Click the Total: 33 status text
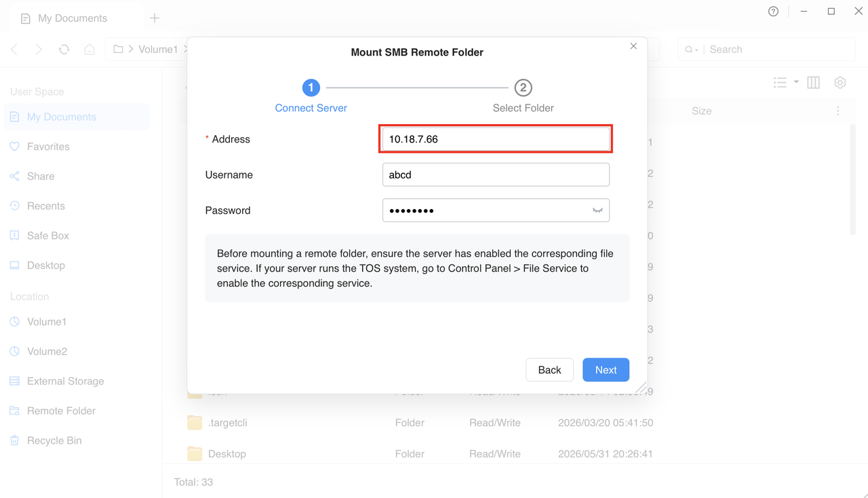Viewport: 868px width, 498px height. 193,482
